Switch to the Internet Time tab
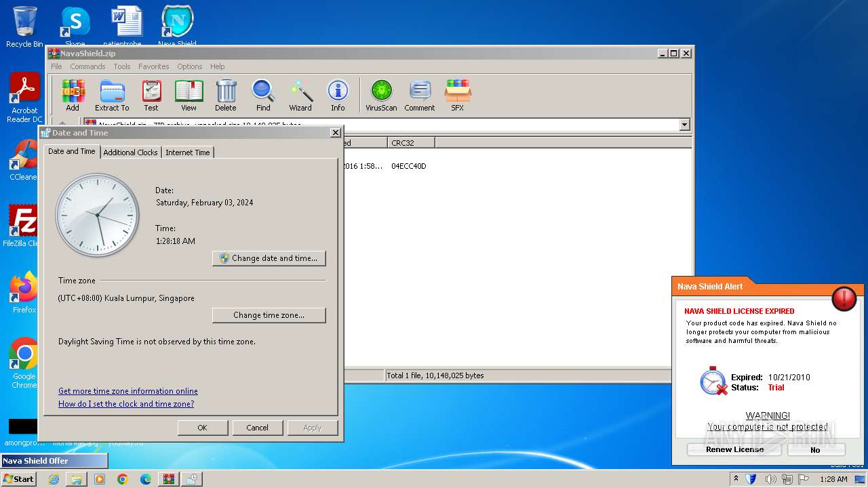This screenshot has height=488, width=868. tap(188, 152)
